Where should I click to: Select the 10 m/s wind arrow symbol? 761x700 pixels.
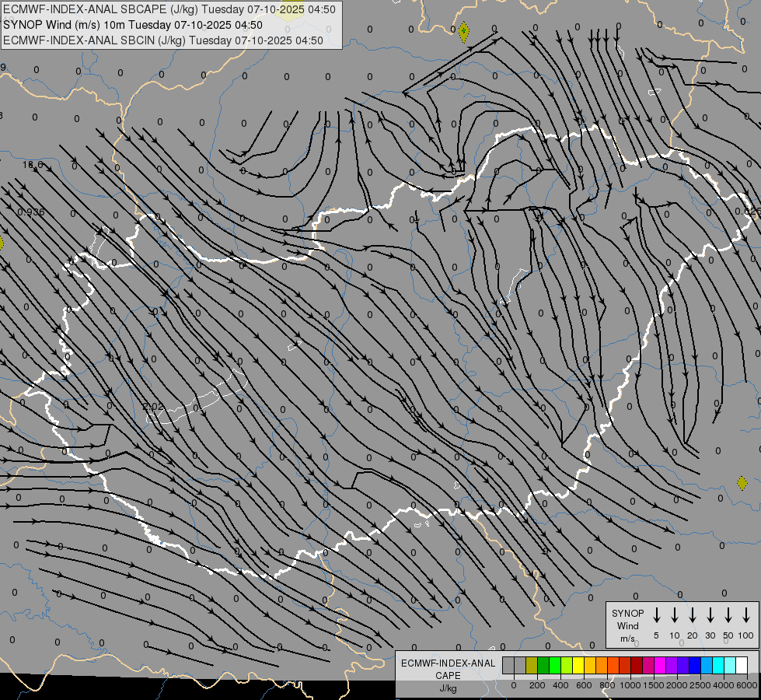click(x=675, y=615)
